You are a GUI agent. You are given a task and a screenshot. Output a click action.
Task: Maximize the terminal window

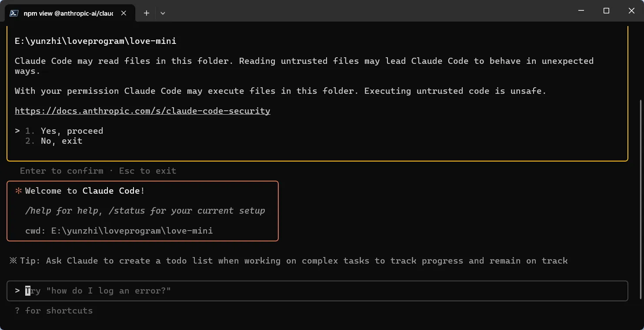pos(606,11)
